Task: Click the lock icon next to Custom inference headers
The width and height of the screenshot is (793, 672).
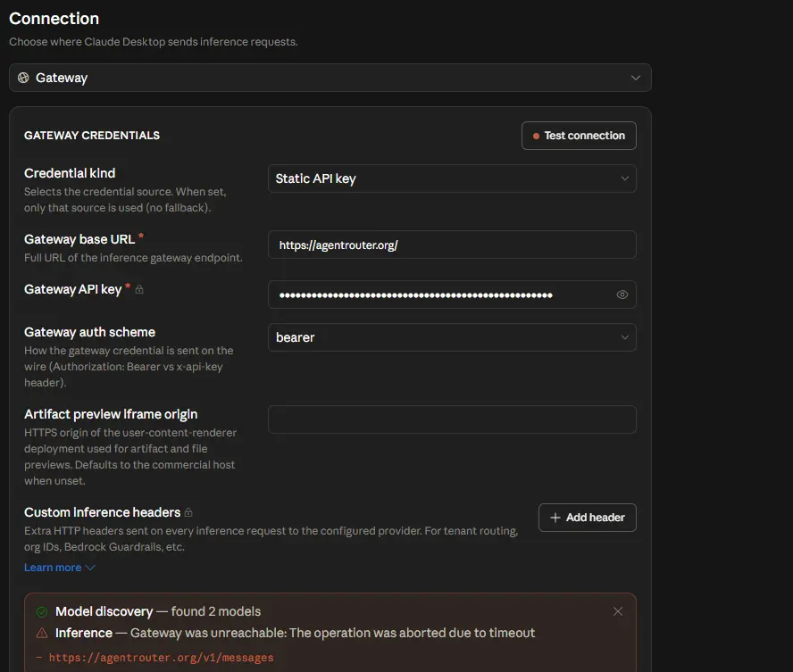Action: [x=188, y=512]
